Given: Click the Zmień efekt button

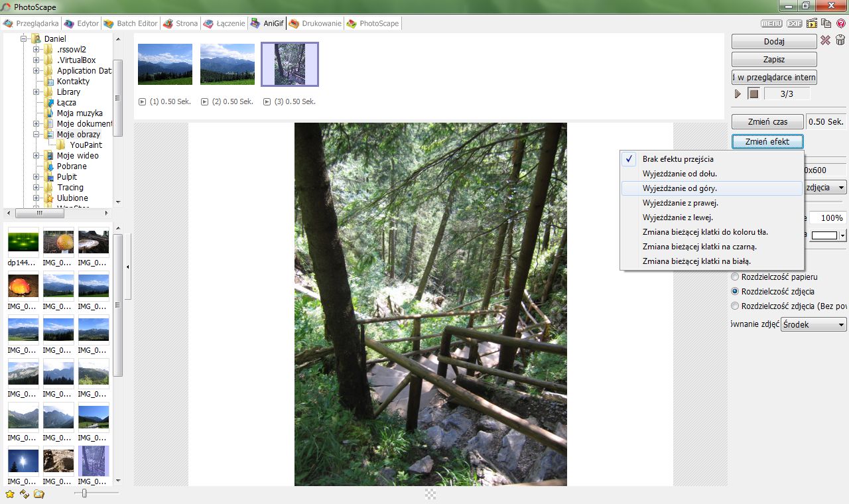Looking at the screenshot, I should point(767,142).
